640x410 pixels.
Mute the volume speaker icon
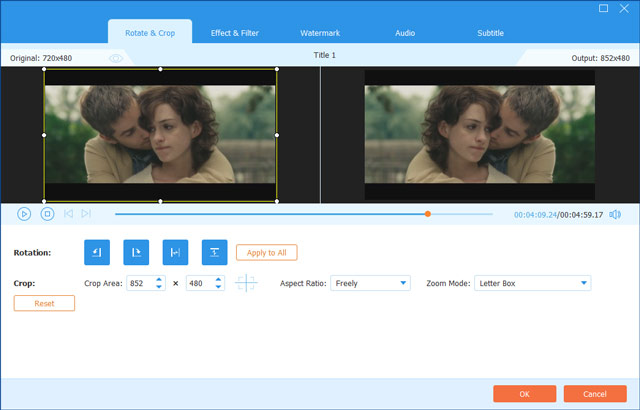pos(615,215)
